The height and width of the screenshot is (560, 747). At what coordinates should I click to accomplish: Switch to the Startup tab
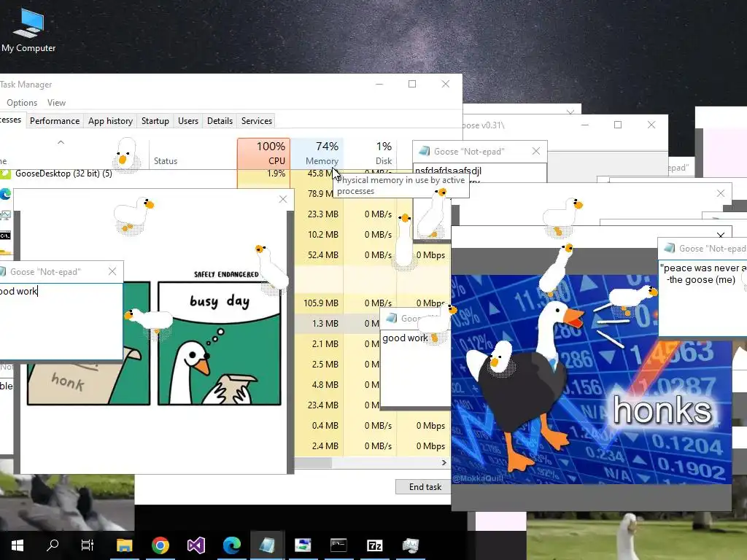click(x=155, y=121)
